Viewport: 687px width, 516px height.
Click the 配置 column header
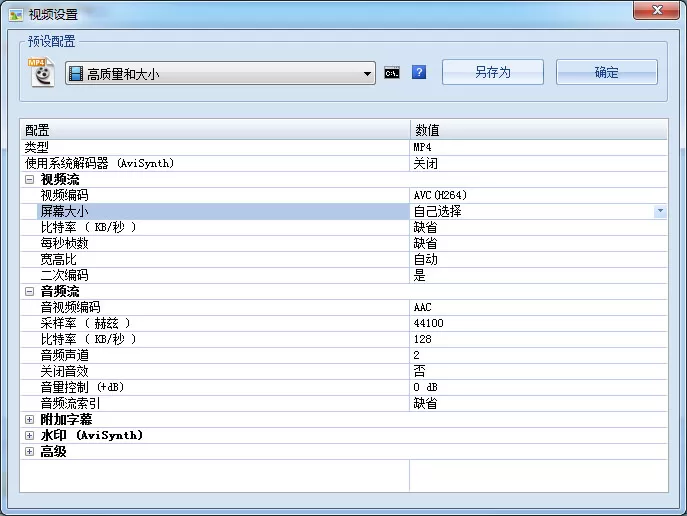(x=215, y=130)
